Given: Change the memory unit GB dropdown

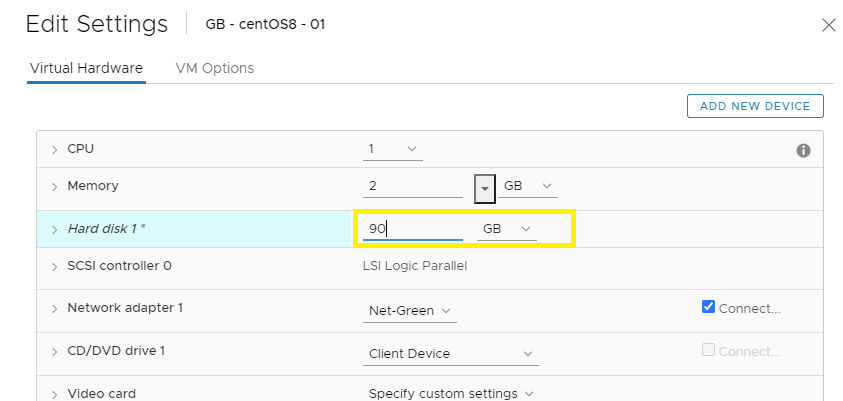Looking at the screenshot, I should click(x=528, y=187).
